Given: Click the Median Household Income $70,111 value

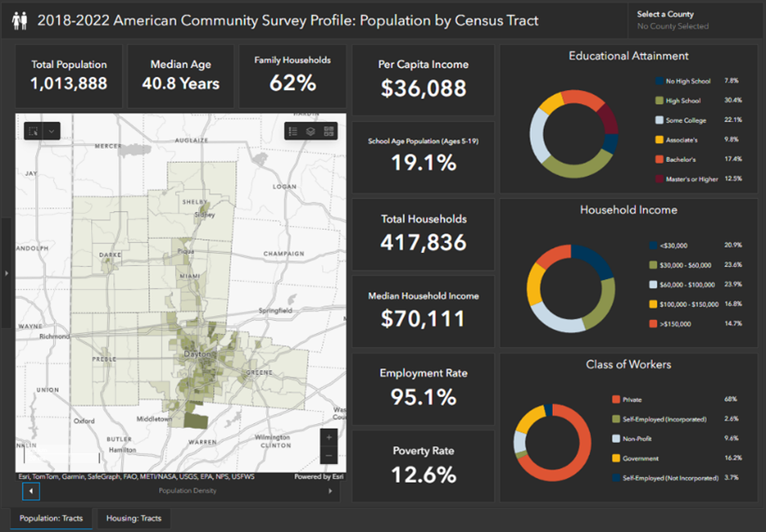Looking at the screenshot, I should 424,319.
